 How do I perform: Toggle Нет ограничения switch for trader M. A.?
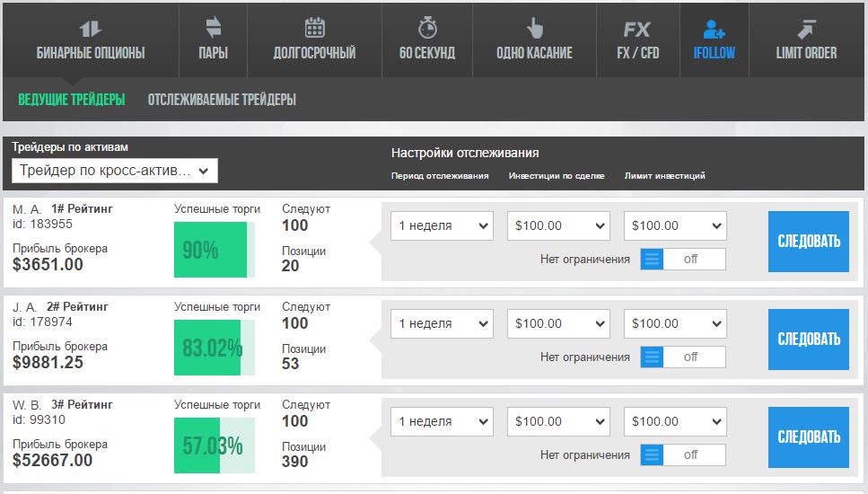[x=683, y=260]
